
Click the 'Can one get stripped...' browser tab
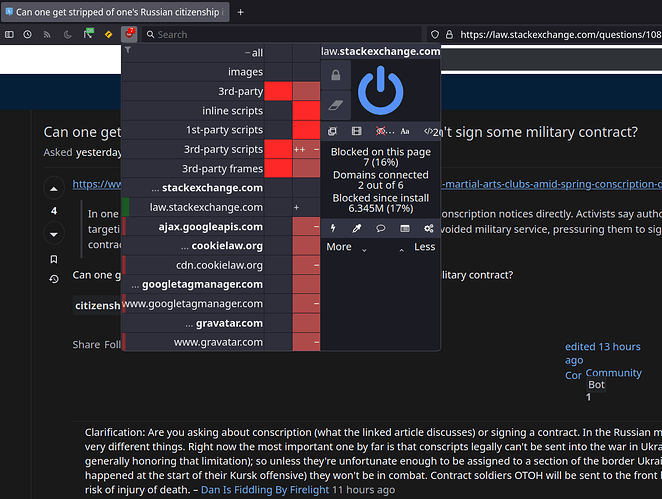pyautogui.click(x=115, y=12)
